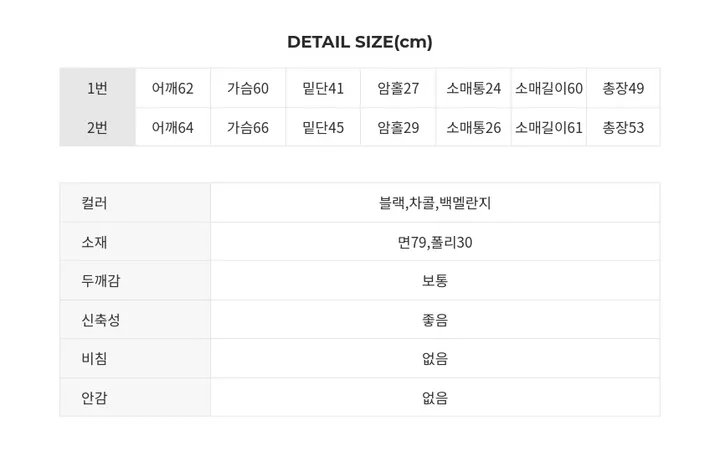Click the 컬러 row label
The image size is (720, 451).
pos(94,203)
